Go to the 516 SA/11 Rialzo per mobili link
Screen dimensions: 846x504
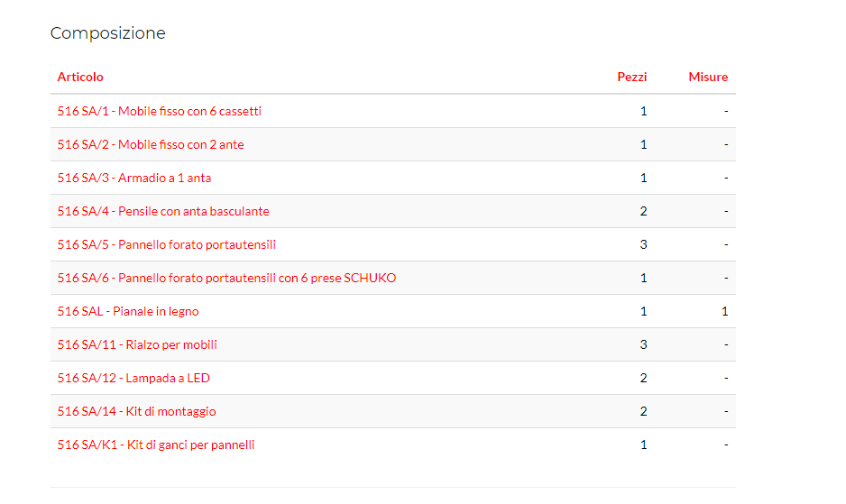coord(137,344)
